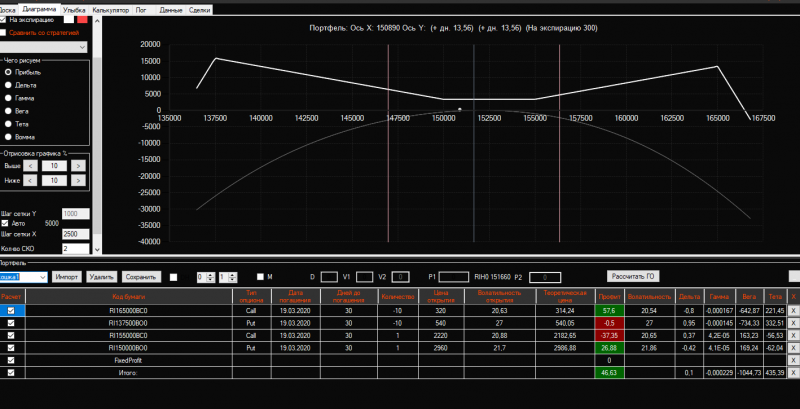Select the Вега radio button
The image size is (800, 409).
[8, 111]
